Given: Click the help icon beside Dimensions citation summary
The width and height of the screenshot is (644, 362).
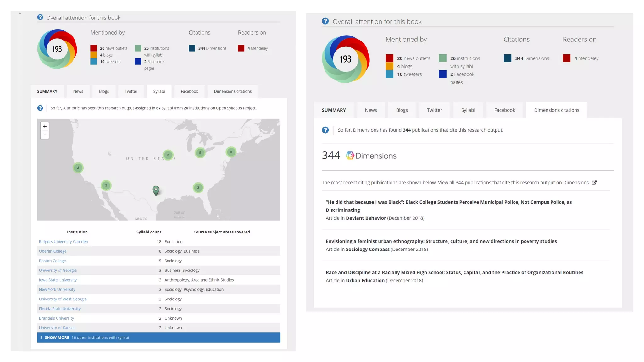Looking at the screenshot, I should coord(325,130).
